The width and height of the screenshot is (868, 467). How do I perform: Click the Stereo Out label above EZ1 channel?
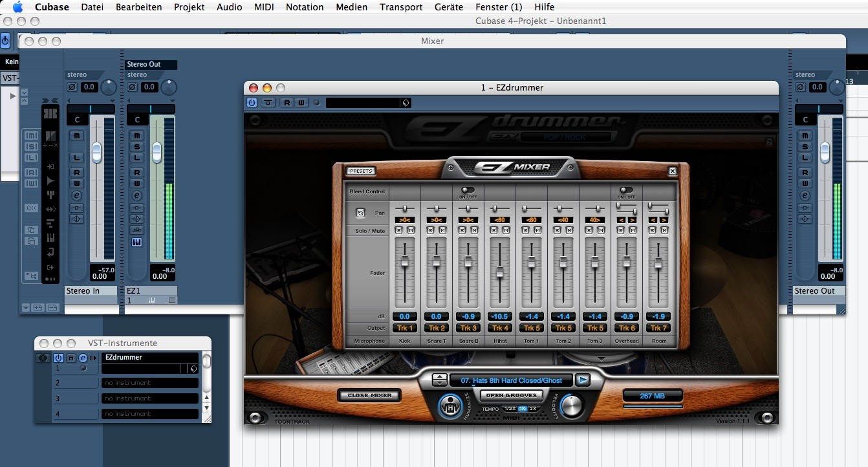pos(151,64)
